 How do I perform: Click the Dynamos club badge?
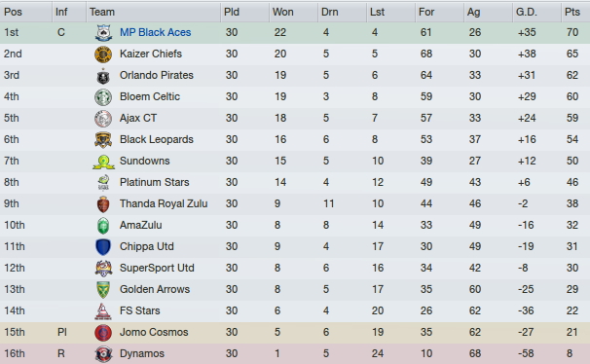click(x=103, y=354)
